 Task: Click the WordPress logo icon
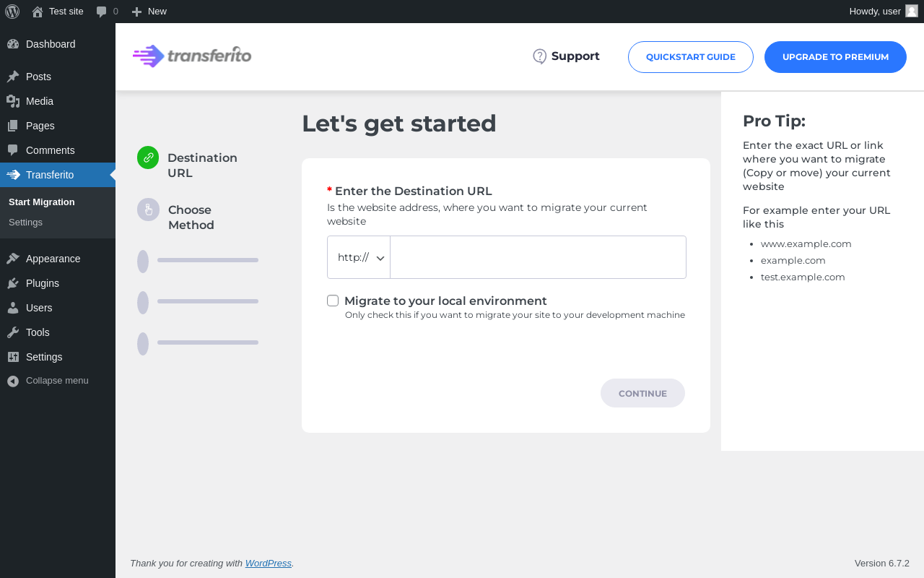click(x=12, y=12)
